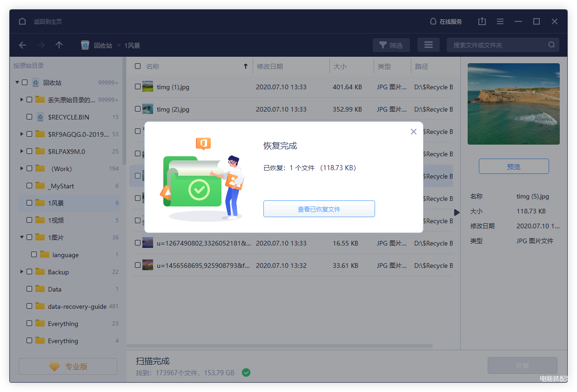Open the hamburger menu in title bar
577x392 pixels.
[x=500, y=21]
